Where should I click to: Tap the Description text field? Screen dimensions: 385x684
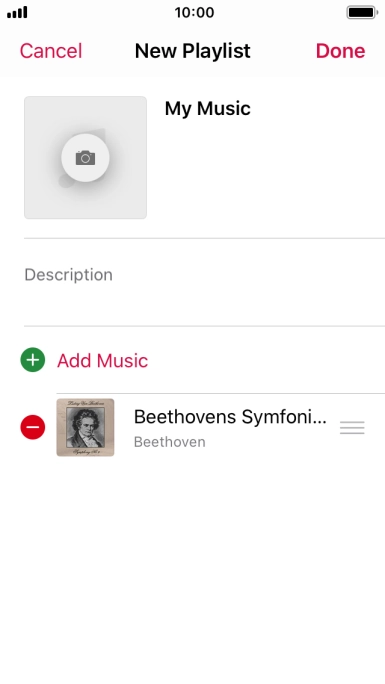(x=204, y=282)
